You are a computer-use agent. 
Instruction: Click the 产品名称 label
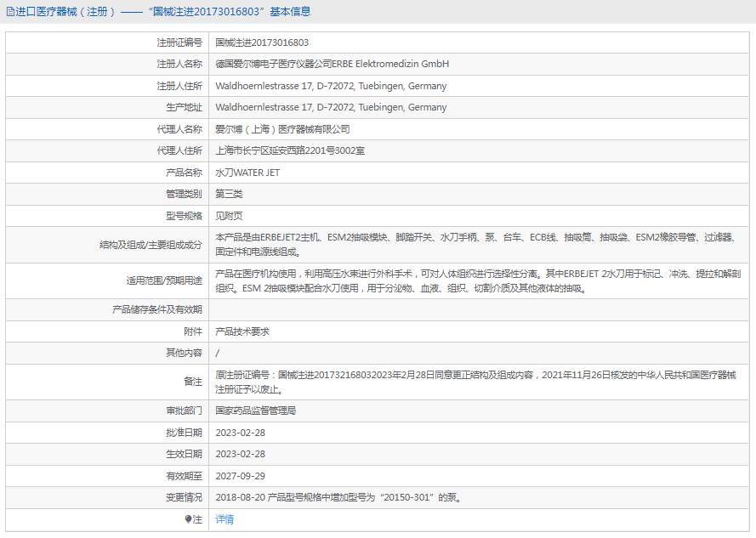tap(185, 173)
